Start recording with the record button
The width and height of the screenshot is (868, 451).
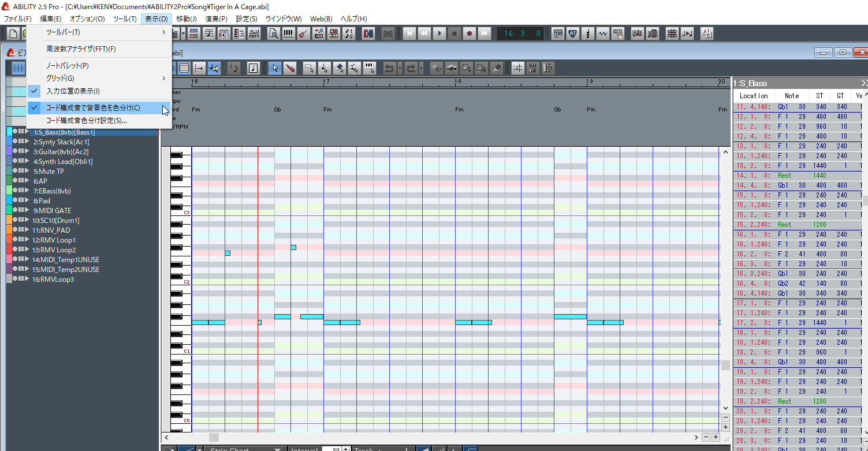(x=470, y=33)
